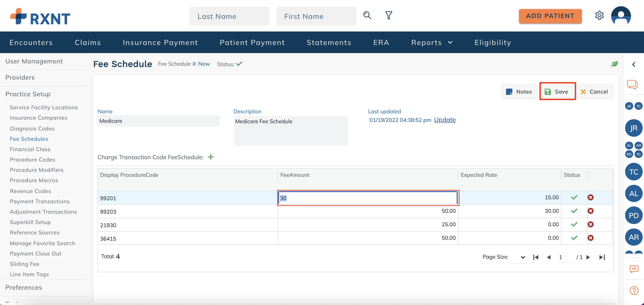Image resolution: width=644 pixels, height=305 pixels.
Task: Toggle status checkmark for 21930
Action: pos(574,224)
